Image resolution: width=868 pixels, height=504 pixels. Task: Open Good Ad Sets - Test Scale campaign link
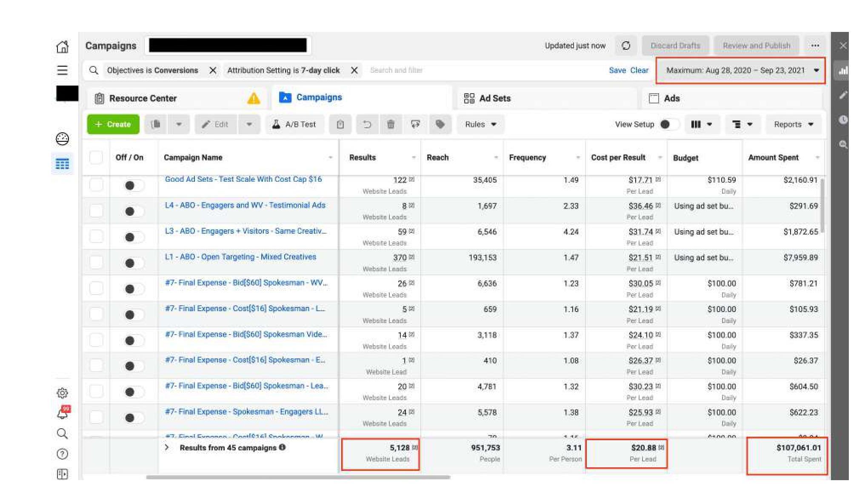(243, 179)
